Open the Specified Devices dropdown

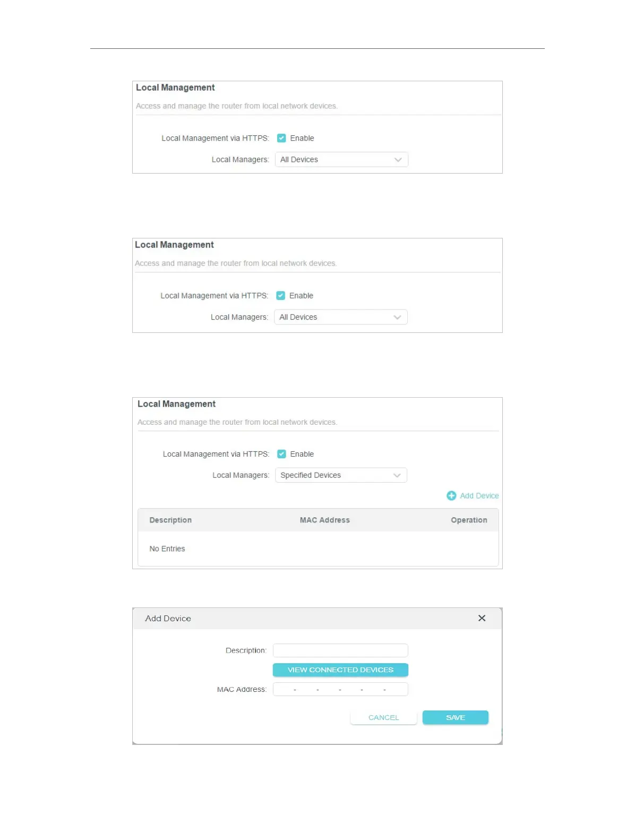point(341,475)
